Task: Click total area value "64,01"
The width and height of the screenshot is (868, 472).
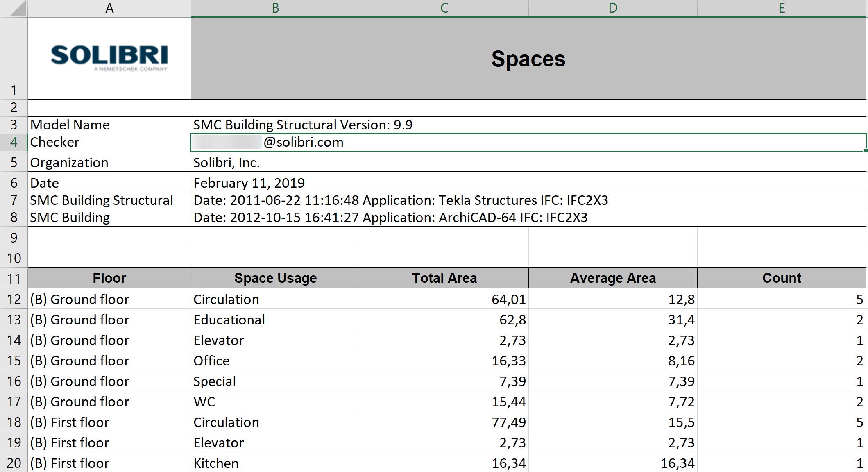Action: [444, 299]
